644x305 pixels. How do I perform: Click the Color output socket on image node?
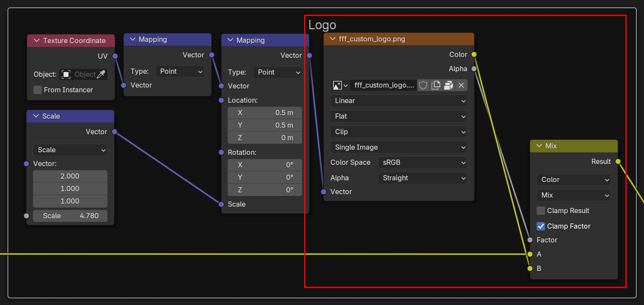tap(474, 54)
